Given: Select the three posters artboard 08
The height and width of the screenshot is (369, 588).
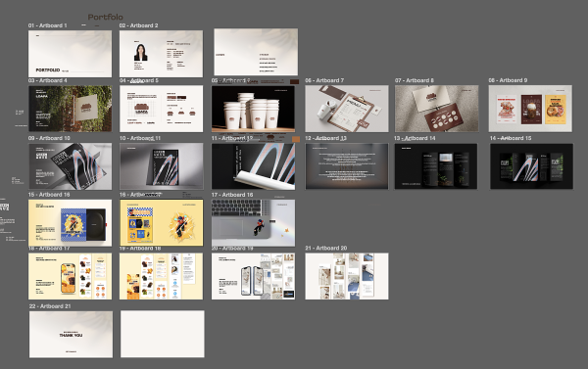Looking at the screenshot, I should (x=530, y=109).
